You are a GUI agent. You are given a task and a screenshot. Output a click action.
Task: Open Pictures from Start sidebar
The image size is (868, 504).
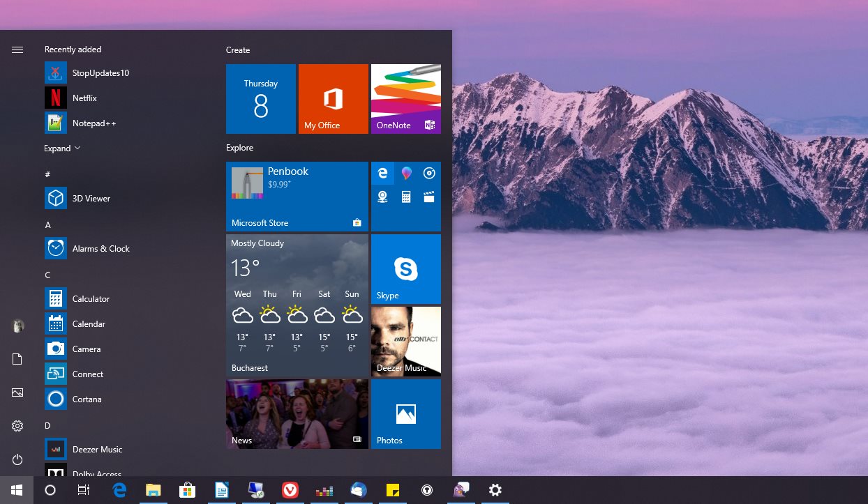pos(17,392)
